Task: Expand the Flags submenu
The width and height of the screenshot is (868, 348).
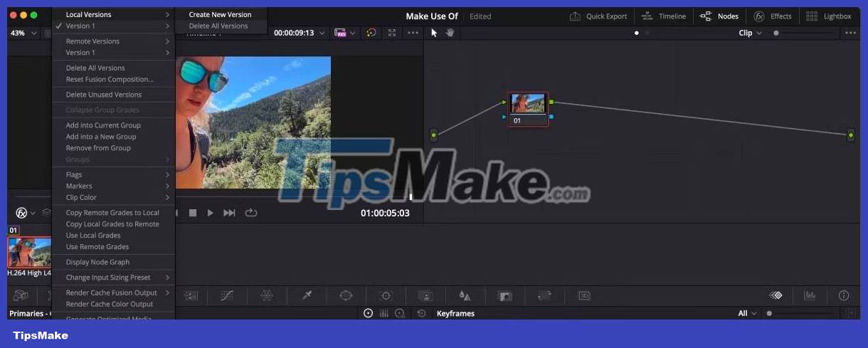Action: (114, 174)
